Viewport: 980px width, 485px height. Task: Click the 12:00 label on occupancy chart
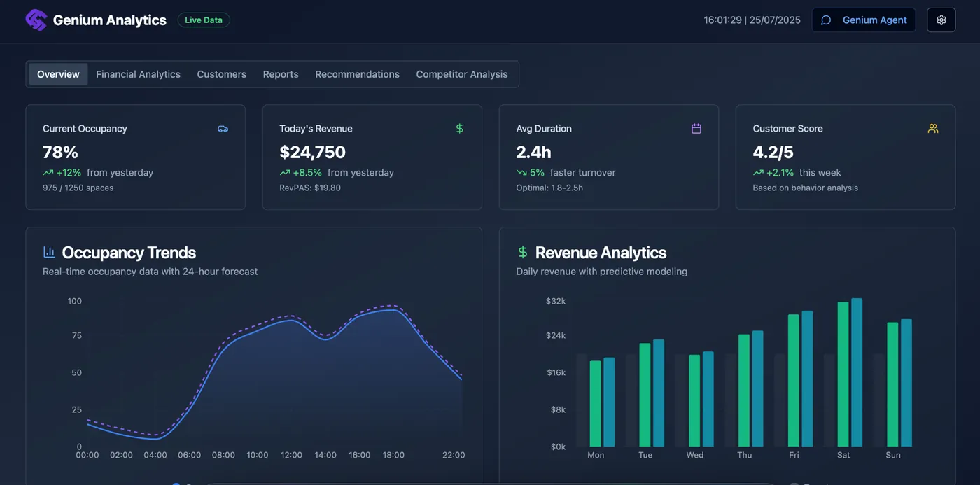[x=291, y=455]
